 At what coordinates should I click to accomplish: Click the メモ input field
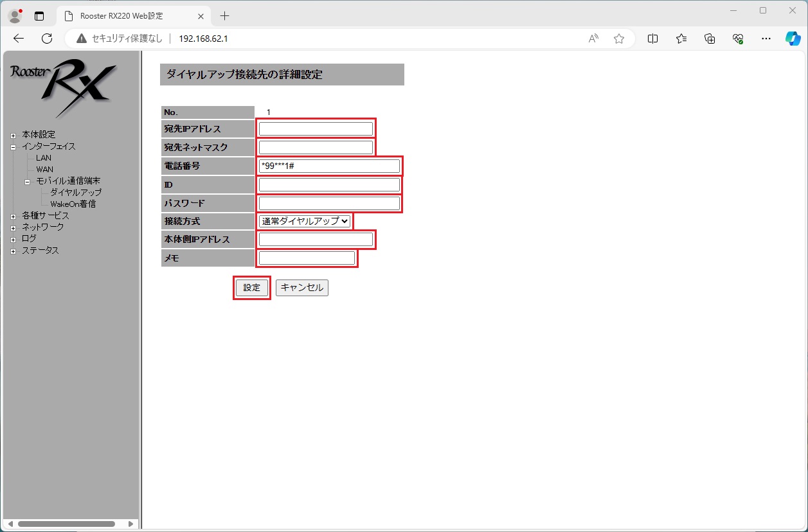point(307,258)
